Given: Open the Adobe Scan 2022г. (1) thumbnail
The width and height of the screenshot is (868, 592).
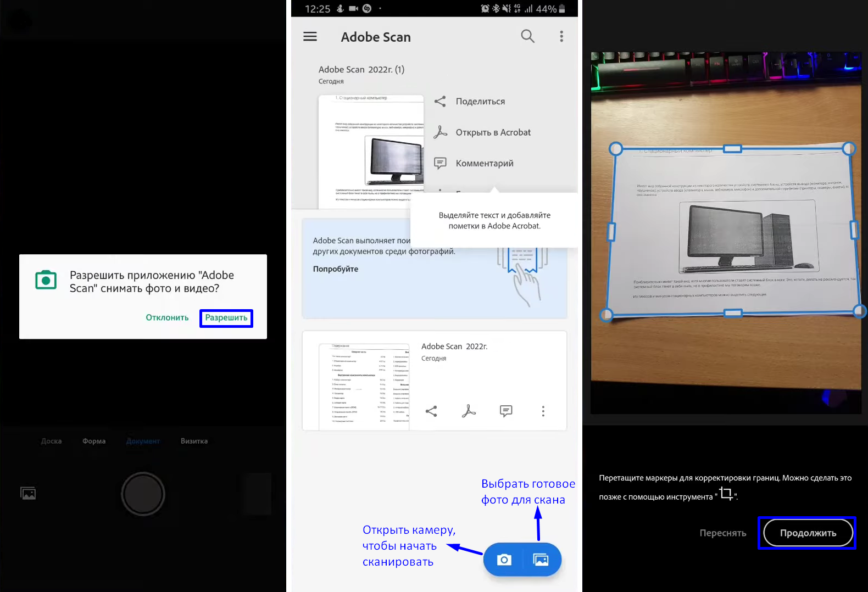Looking at the screenshot, I should [x=371, y=152].
